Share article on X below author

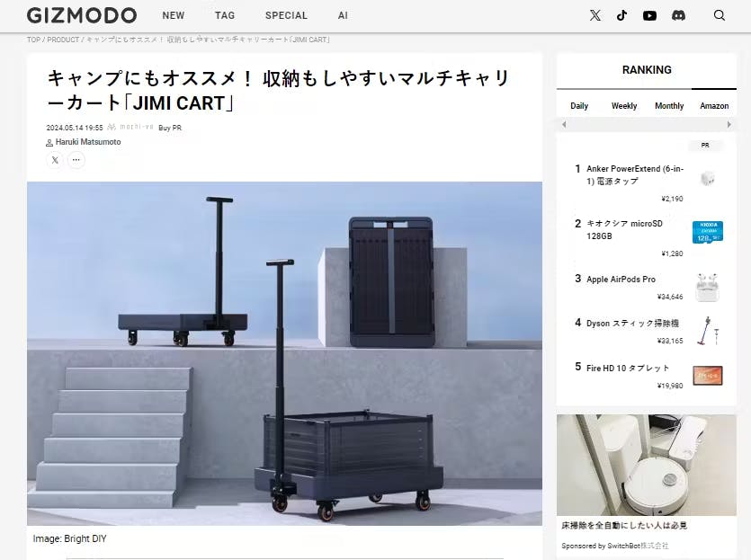[55, 160]
